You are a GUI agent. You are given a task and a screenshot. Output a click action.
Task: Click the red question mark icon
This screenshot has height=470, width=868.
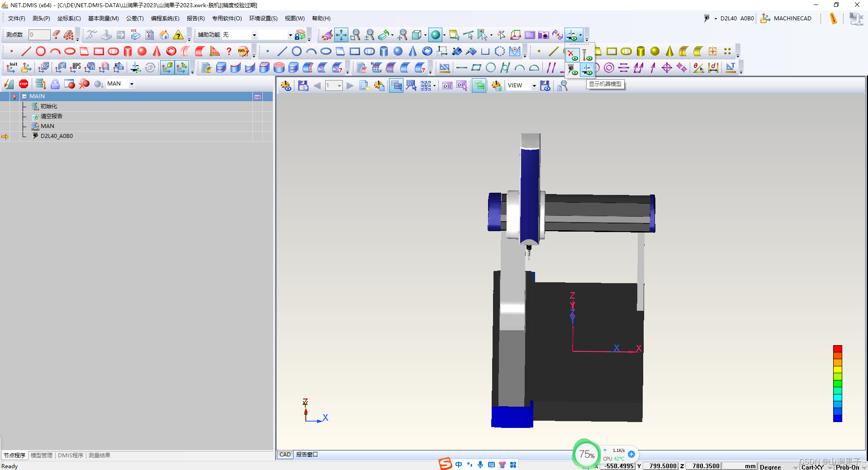229,51
